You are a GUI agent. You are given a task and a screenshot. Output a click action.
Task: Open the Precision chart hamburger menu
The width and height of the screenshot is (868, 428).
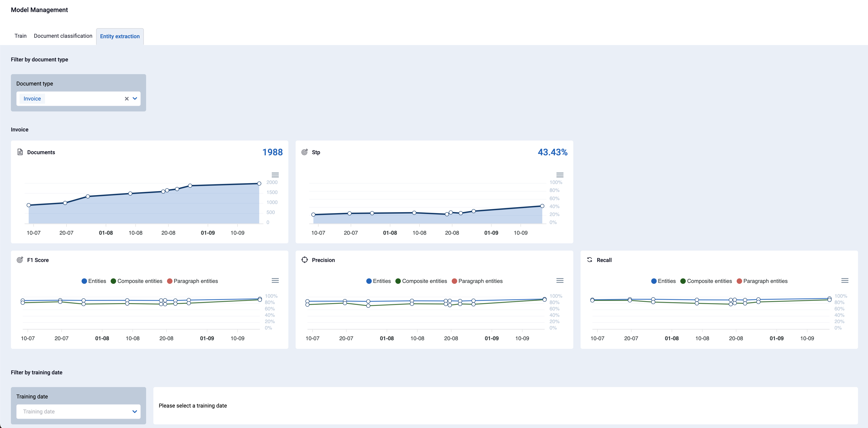560,280
